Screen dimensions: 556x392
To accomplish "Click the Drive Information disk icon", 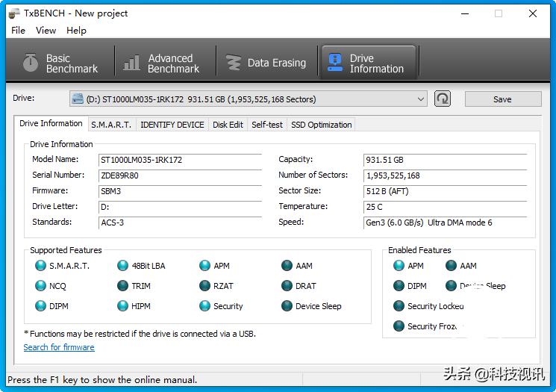I will coord(334,63).
